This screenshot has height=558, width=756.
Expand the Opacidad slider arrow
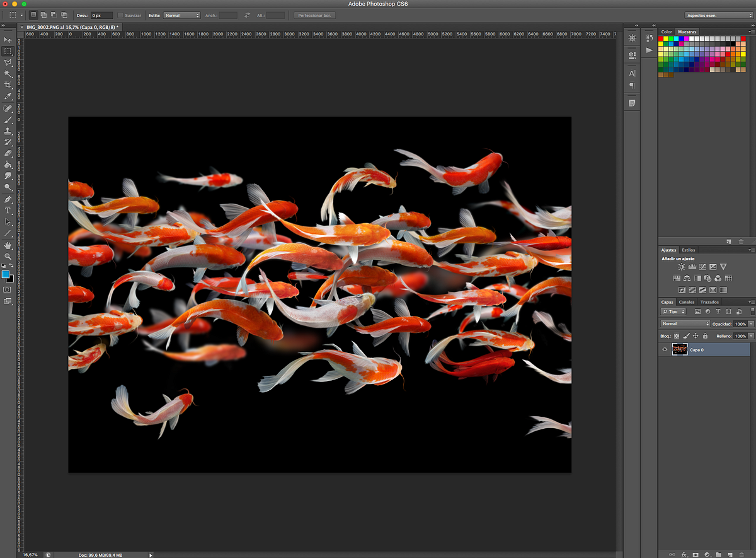click(750, 324)
